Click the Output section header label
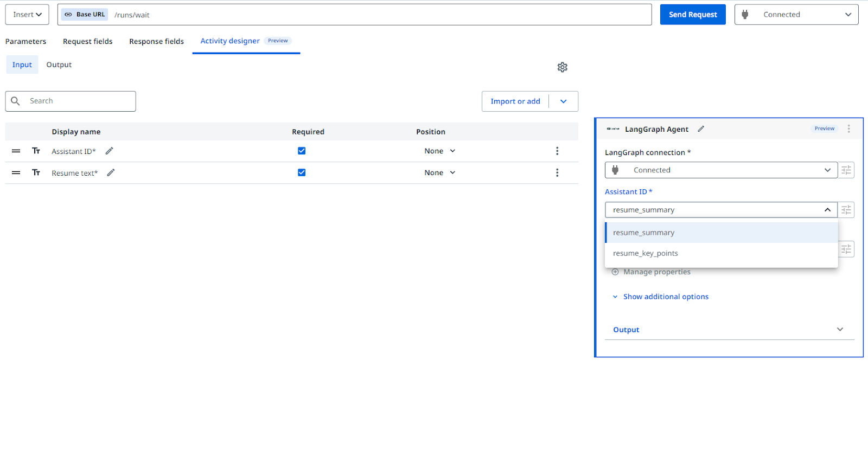 [626, 330]
